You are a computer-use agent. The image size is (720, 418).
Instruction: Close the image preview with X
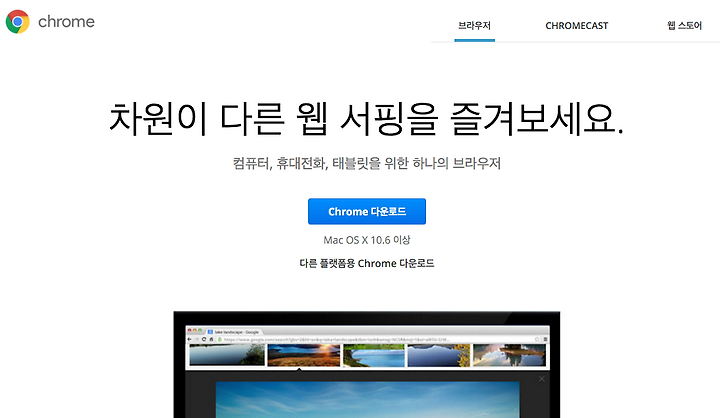click(x=542, y=378)
